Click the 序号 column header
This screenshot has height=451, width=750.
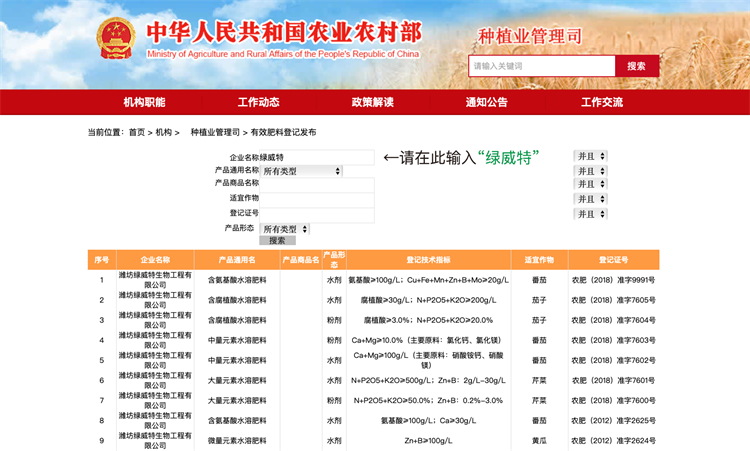(x=102, y=260)
